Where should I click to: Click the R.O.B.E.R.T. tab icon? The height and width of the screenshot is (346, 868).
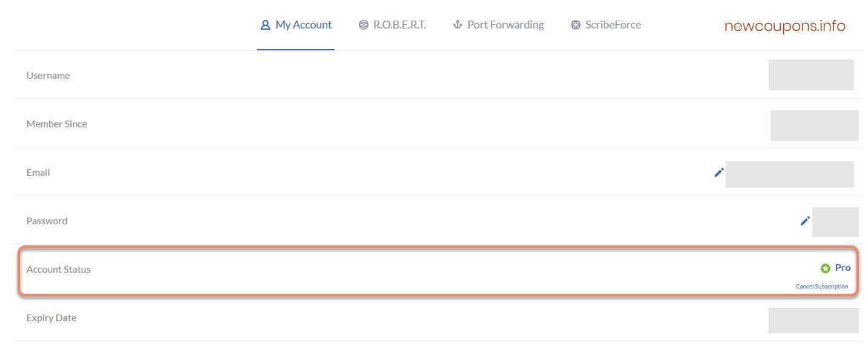pos(364,25)
